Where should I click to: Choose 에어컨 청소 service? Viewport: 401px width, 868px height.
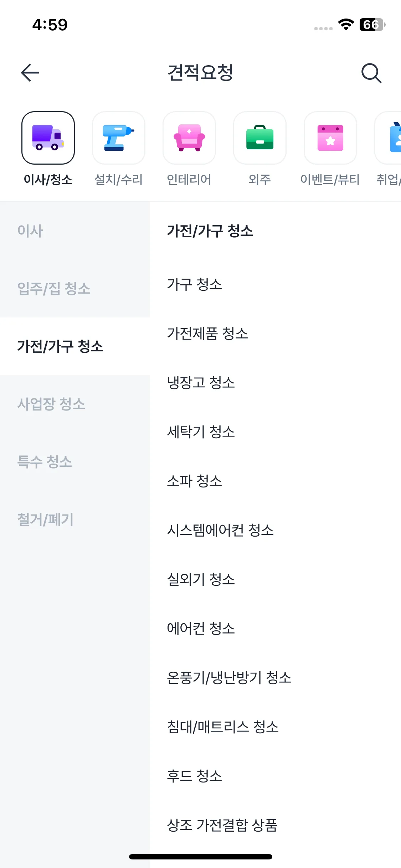201,629
